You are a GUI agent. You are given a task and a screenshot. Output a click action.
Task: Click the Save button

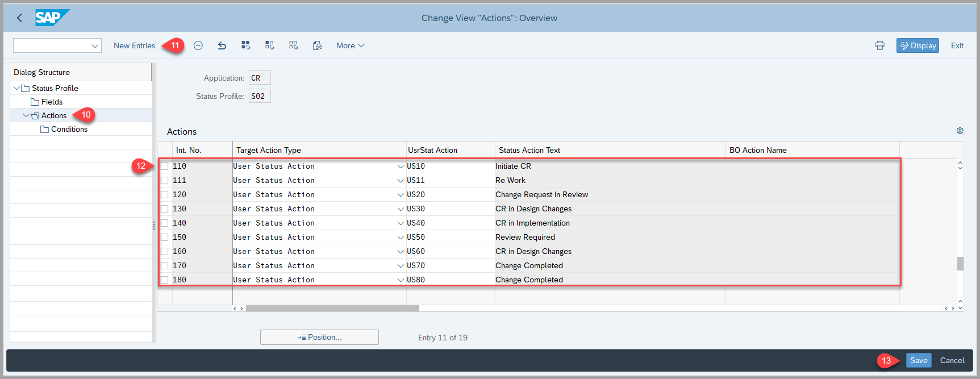point(918,360)
